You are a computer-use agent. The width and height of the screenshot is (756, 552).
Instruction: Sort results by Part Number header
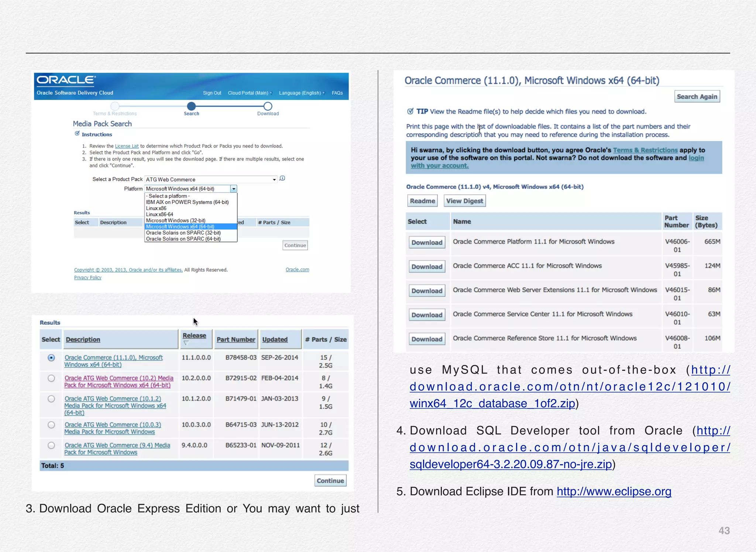tap(236, 339)
